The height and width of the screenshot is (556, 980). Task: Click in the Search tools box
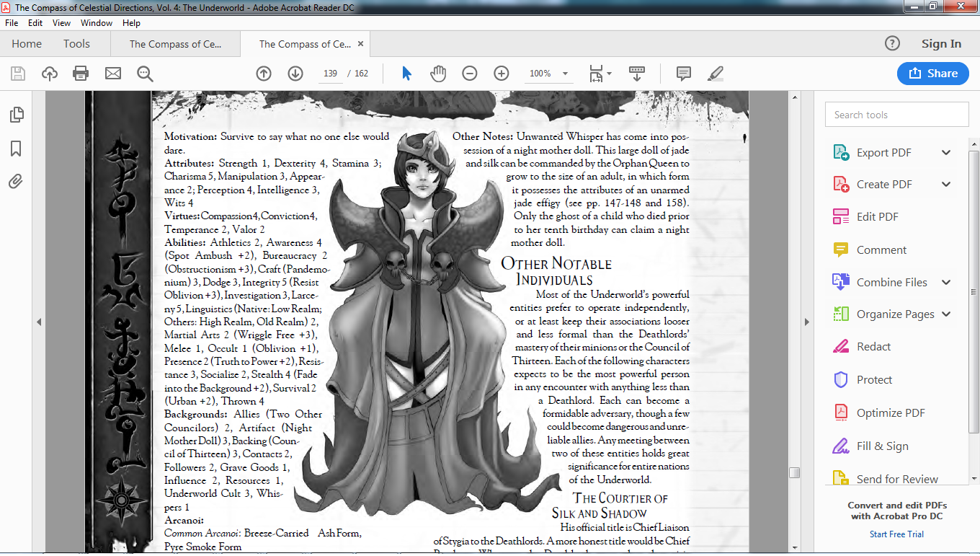coord(896,115)
